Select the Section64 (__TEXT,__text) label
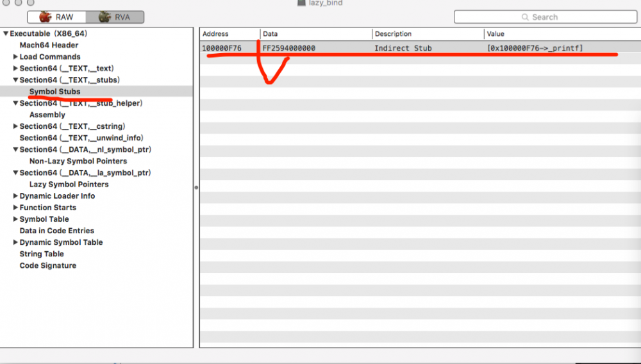Image resolution: width=641 pixels, height=364 pixels. (67, 68)
